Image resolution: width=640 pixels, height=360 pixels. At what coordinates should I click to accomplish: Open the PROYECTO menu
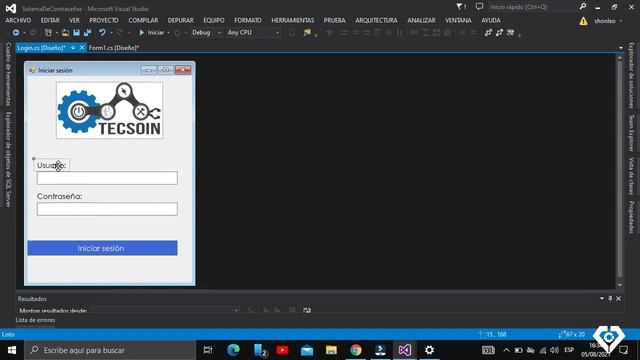104,20
